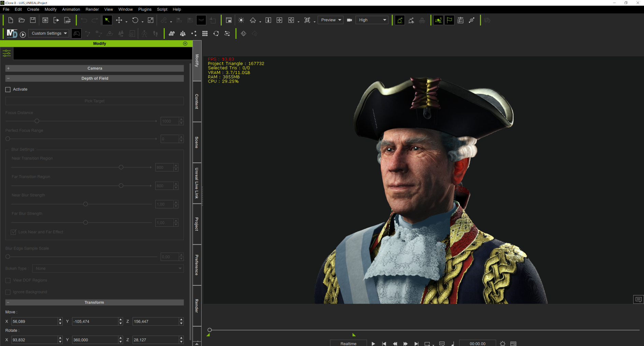Enable the Activate checkbox under Depth of Field
The height and width of the screenshot is (346, 644).
(x=8, y=89)
